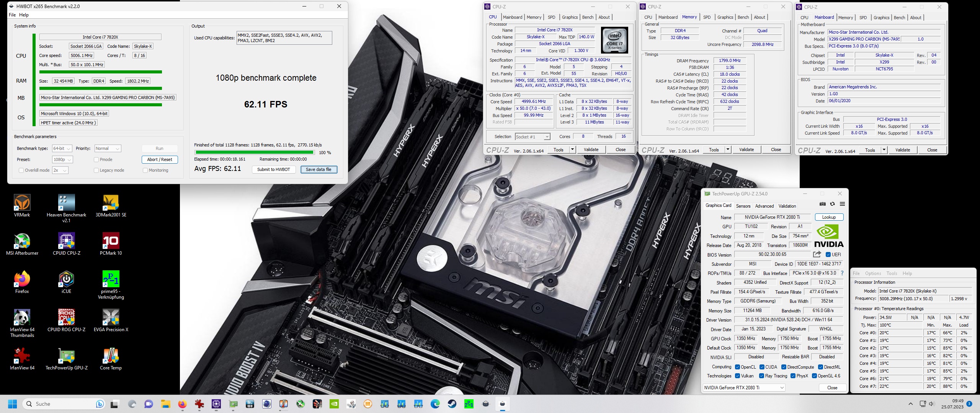The image size is (980, 413).
Task: Click Submit to HWBOT button
Action: pos(273,169)
